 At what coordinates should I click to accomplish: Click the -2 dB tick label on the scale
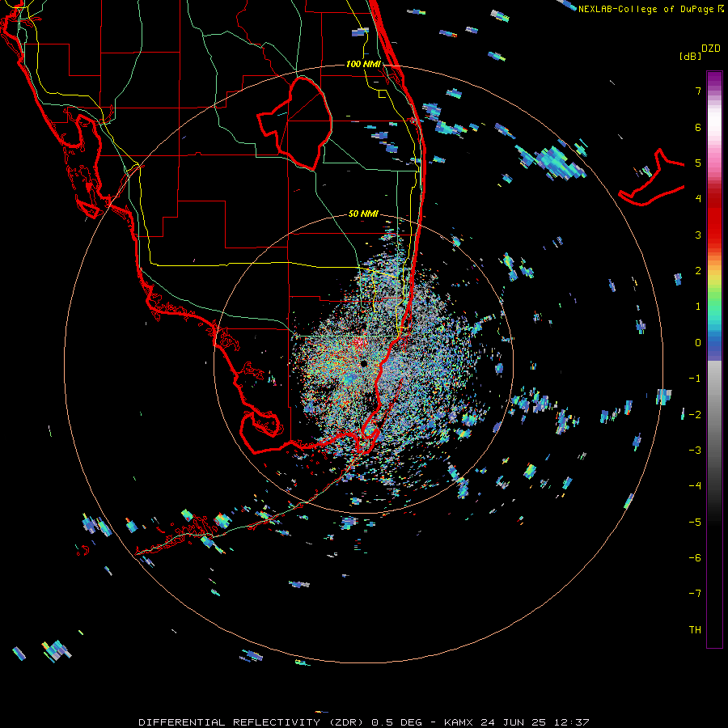click(695, 414)
